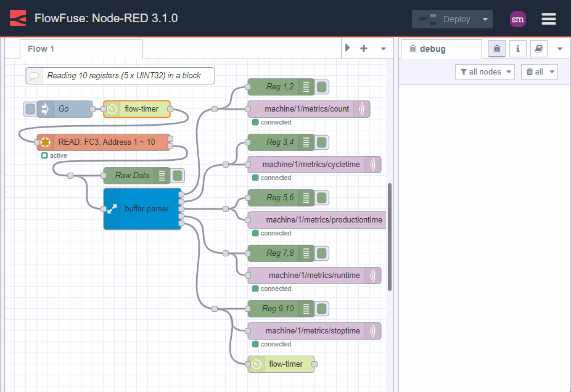Click the add flow plus icon
571x392 pixels.
(x=363, y=48)
